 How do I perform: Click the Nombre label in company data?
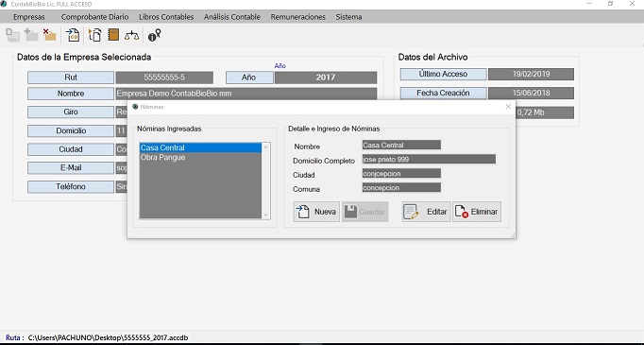tap(71, 94)
